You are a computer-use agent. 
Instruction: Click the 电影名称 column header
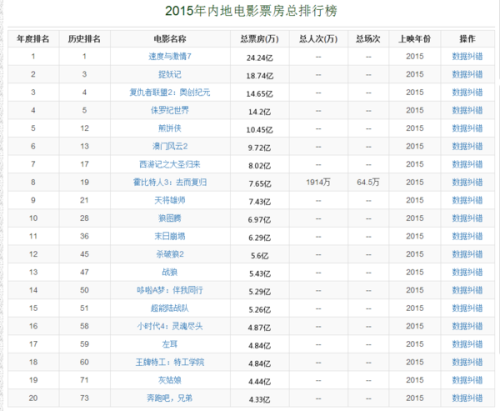(170, 39)
